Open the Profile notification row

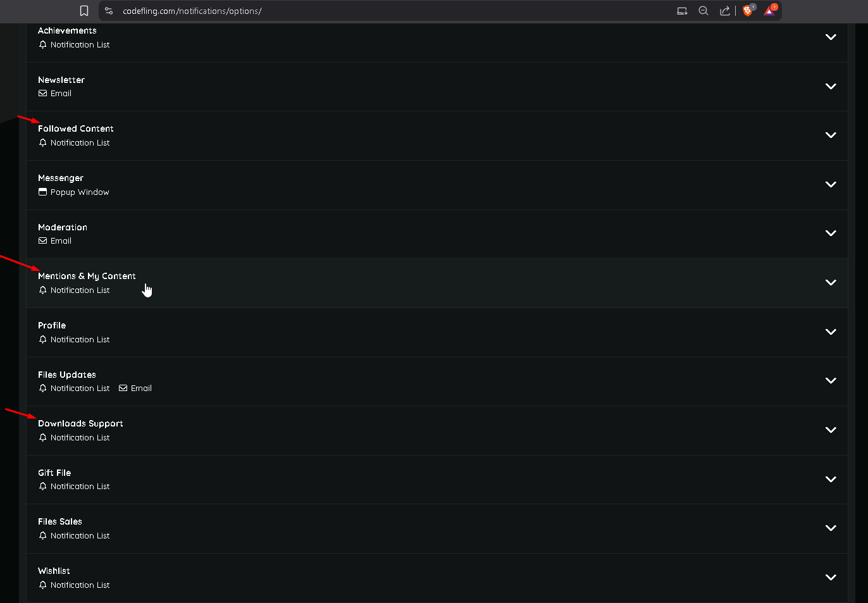437,332
